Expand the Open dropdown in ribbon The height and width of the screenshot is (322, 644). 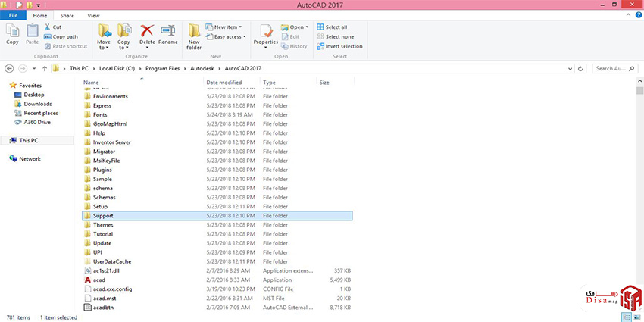click(x=296, y=27)
